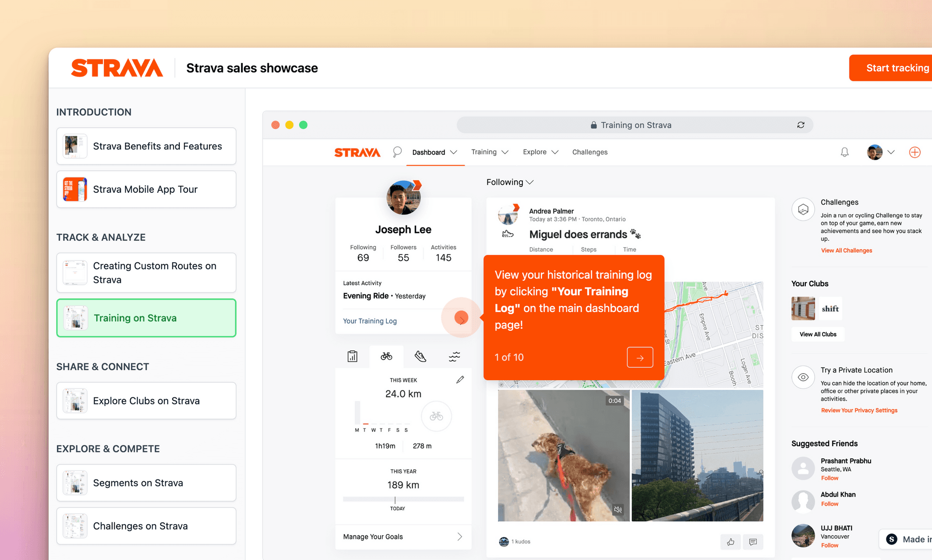Click the Start tracking button
The height and width of the screenshot is (560, 932).
895,68
